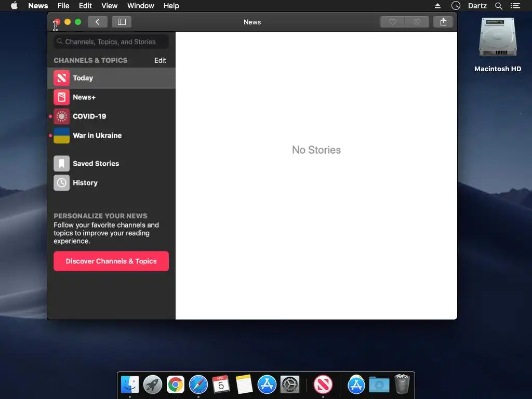This screenshot has width=532, height=399.
Task: Open Google Chrome from the Dock
Action: pos(176,385)
